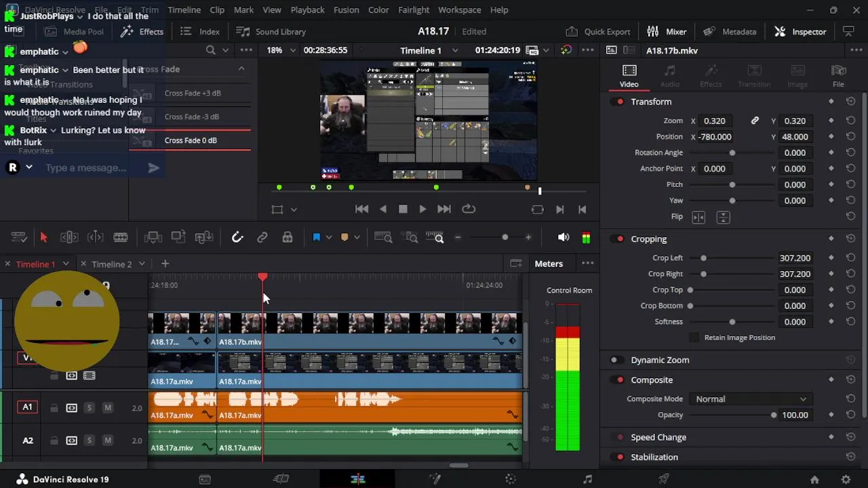Click the Full Extent Zoom icon
Image resolution: width=868 pixels, height=488 pixels.
pyautogui.click(x=383, y=237)
